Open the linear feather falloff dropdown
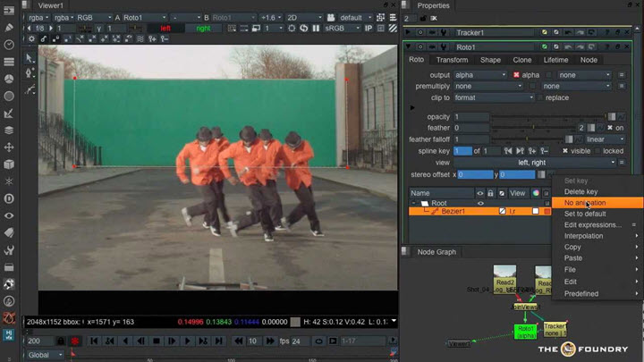Image resolution: width=644 pixels, height=362 pixels. 606,139
